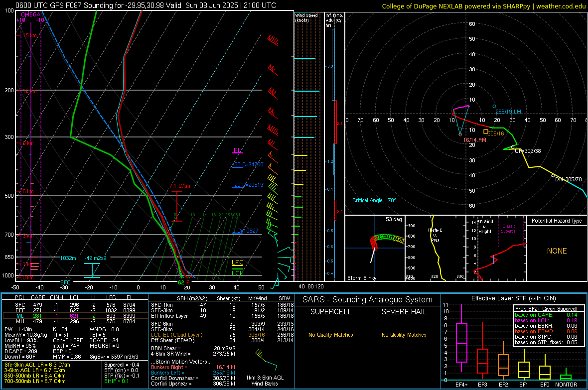Click the 255/19 LM hodograph label
The image size is (588, 390).
click(508, 112)
